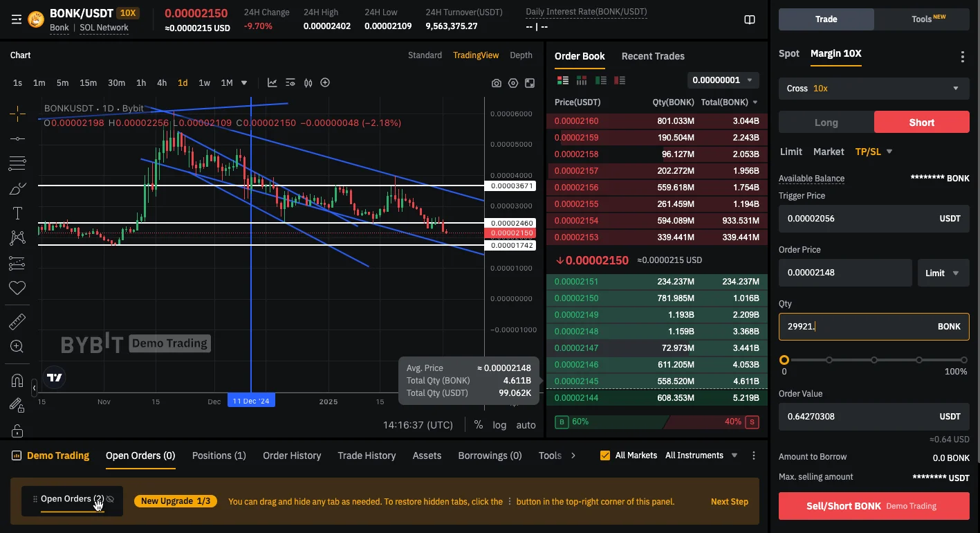Click Next Step in the upgrade banner

[730, 501]
